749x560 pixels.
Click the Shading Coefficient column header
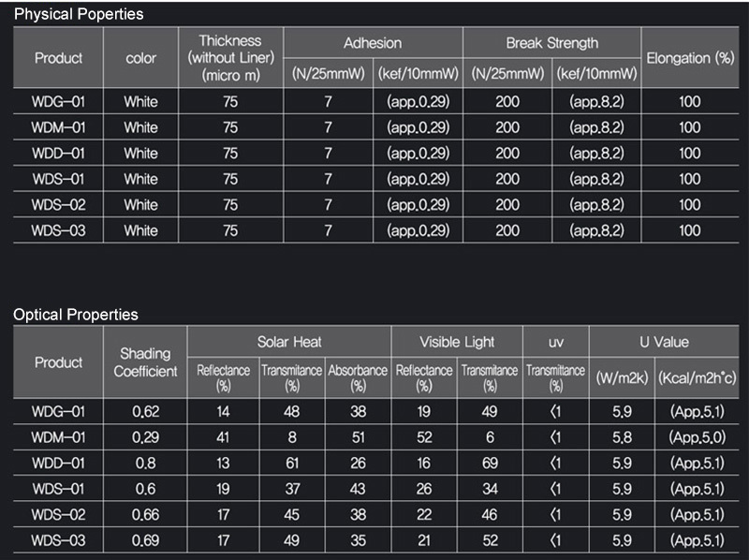point(145,362)
